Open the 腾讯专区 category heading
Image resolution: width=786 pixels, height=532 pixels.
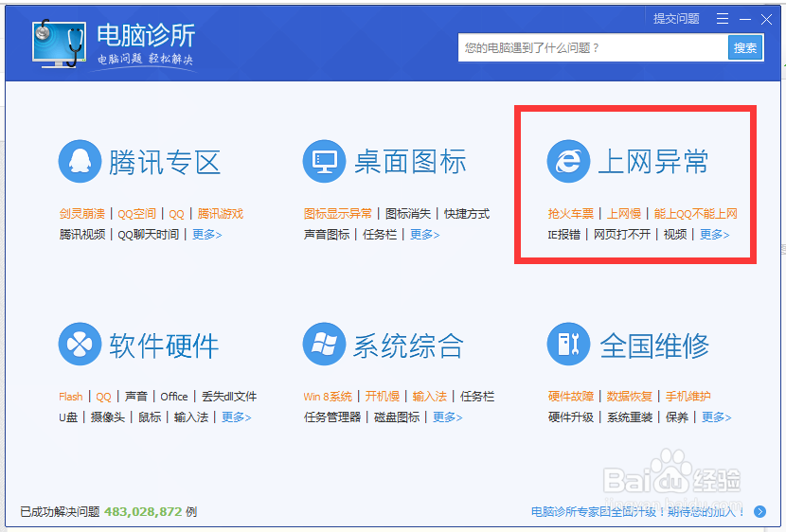pos(165,162)
